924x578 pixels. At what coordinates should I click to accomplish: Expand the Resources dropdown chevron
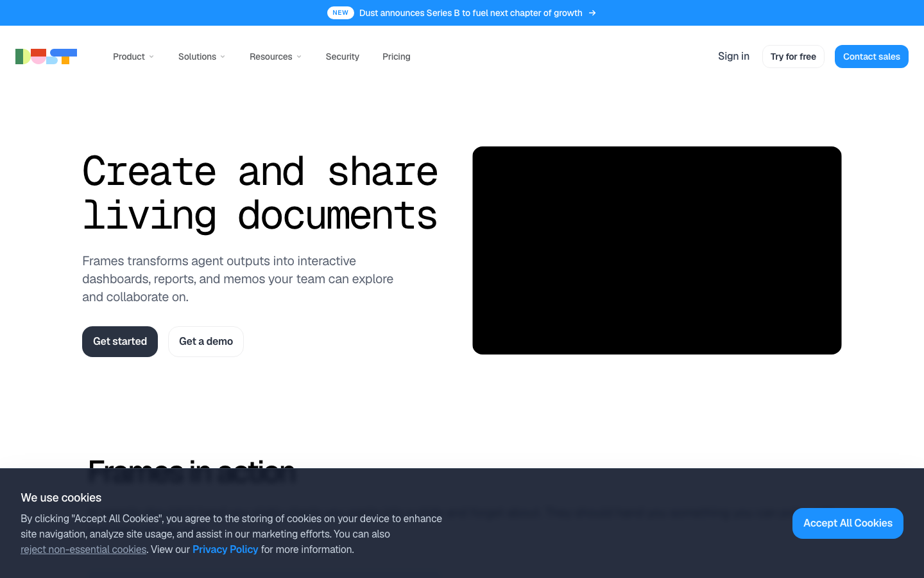pos(299,57)
